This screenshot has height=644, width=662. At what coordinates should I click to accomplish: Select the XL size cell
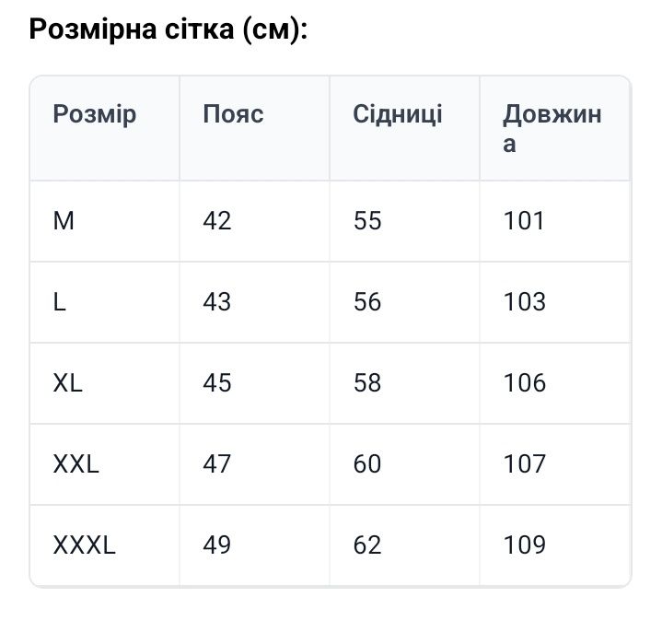(x=68, y=383)
